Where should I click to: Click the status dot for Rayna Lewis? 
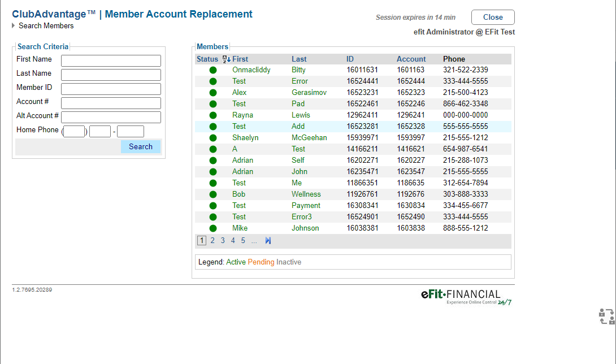213,115
